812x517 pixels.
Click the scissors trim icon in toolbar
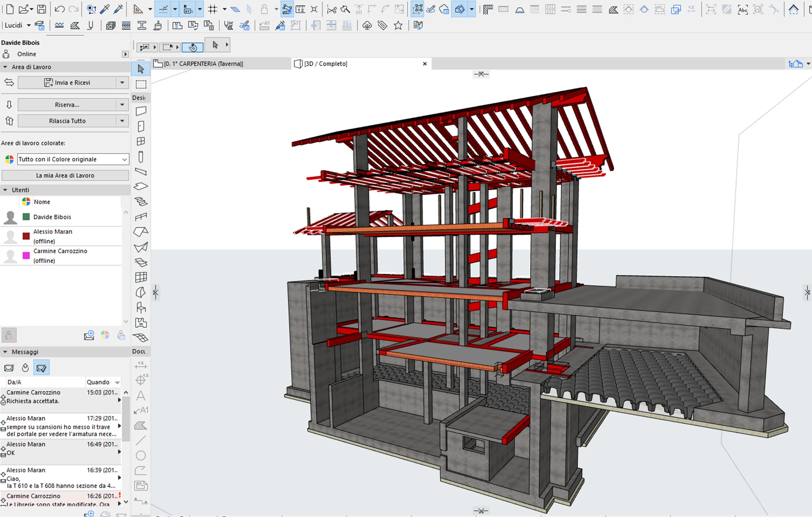332,9
